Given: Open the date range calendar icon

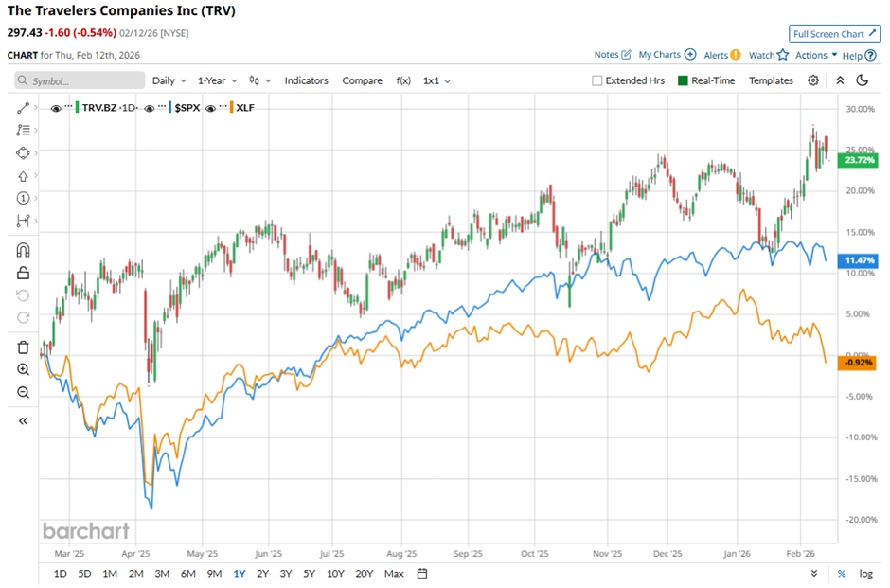Looking at the screenshot, I should 422,573.
